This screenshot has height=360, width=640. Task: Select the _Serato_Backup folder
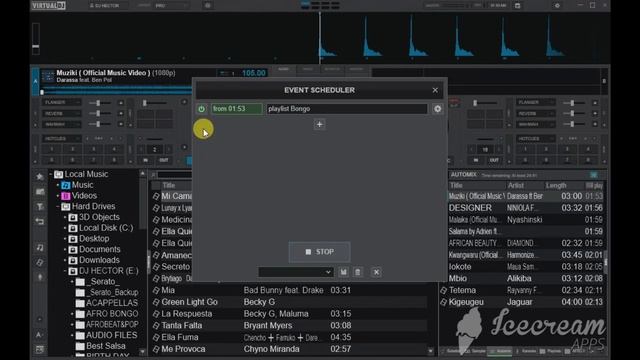(x=112, y=292)
